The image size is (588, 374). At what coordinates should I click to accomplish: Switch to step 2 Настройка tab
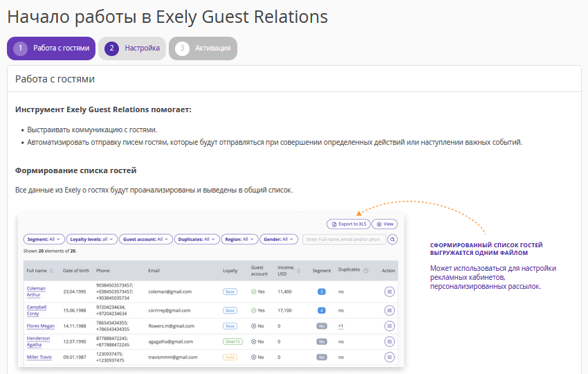132,48
